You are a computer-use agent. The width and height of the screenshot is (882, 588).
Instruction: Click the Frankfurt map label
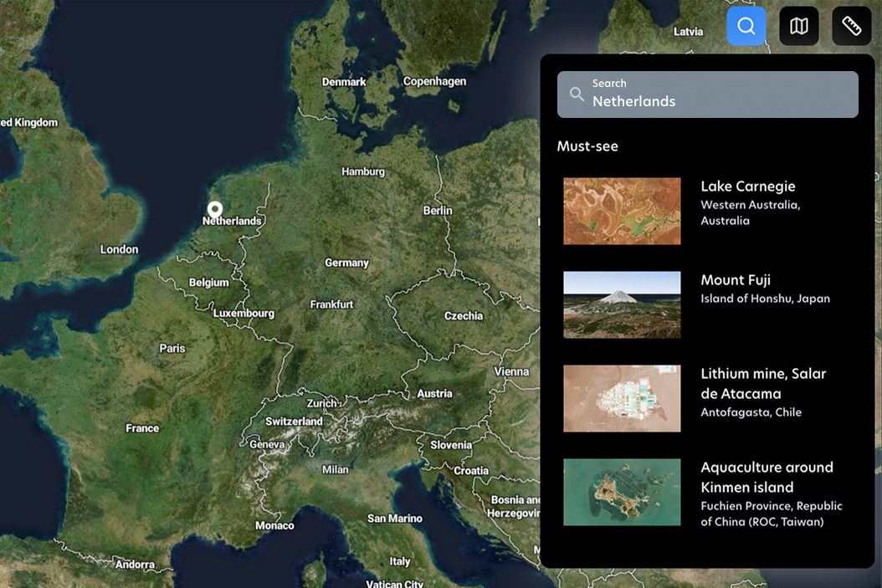[x=331, y=304]
